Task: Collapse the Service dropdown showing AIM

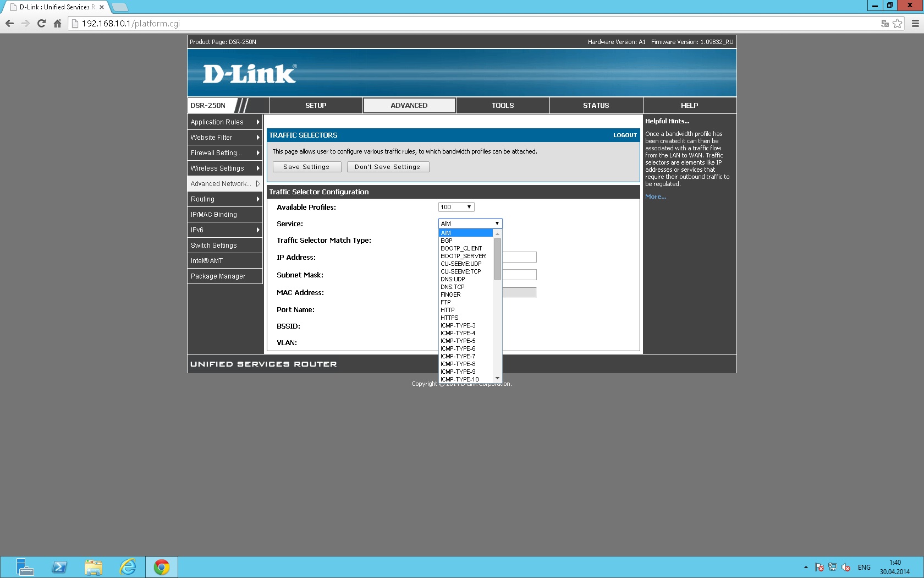Action: click(x=470, y=223)
